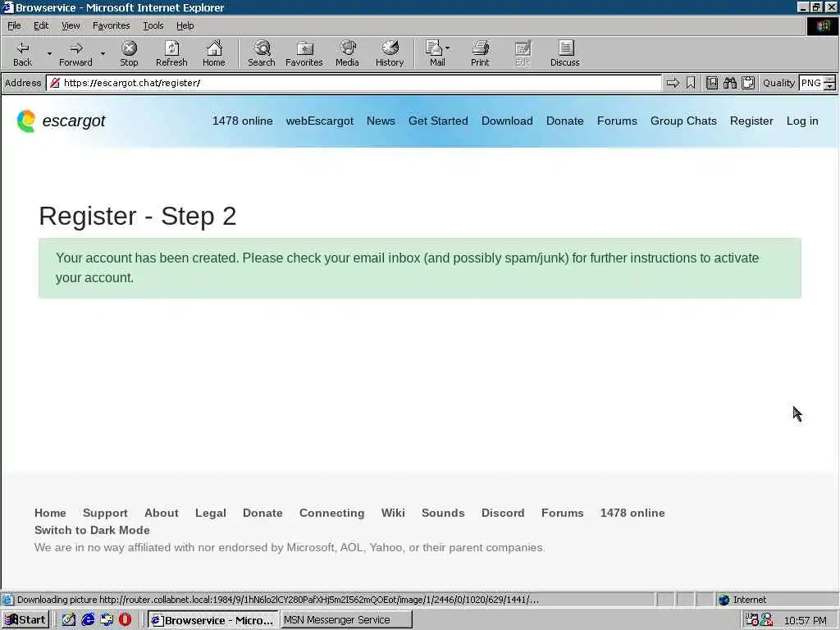Click the clipboard icon in the address toolbar

click(x=748, y=83)
